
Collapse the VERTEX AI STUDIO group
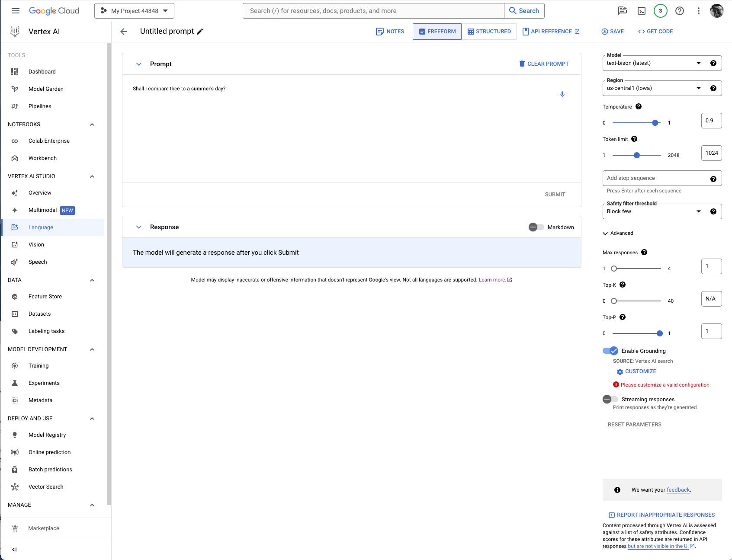pos(92,176)
